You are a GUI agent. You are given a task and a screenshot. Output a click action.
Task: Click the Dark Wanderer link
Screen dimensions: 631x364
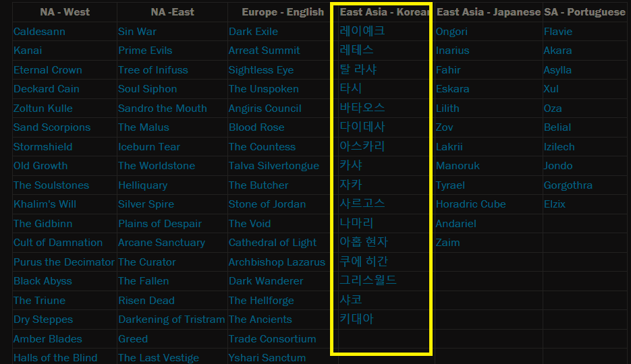[x=266, y=281]
